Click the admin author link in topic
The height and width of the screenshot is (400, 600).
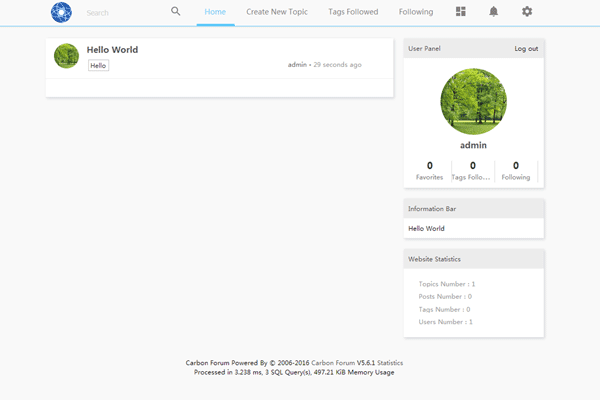tap(297, 65)
